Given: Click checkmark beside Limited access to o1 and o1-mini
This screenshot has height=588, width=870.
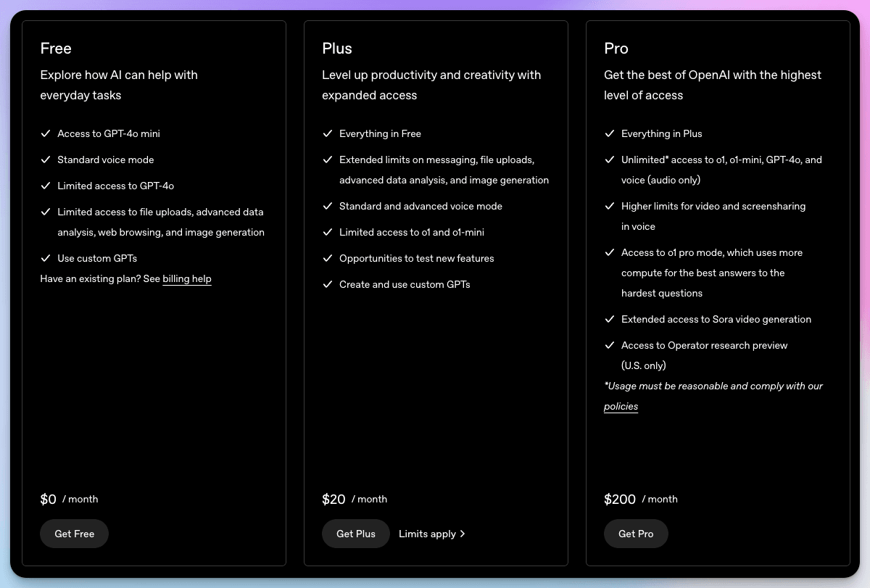Looking at the screenshot, I should click(327, 232).
